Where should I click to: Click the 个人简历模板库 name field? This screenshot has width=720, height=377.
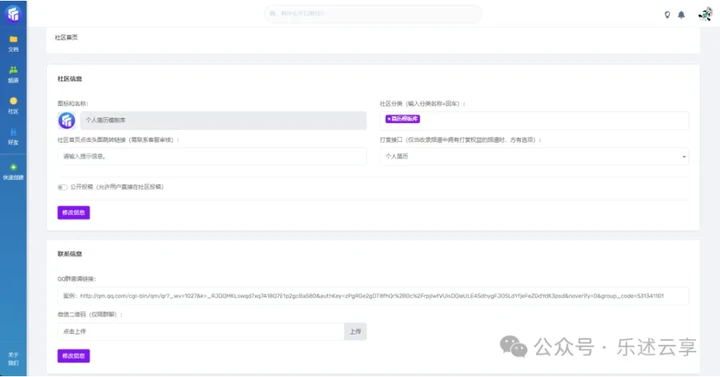tap(223, 120)
